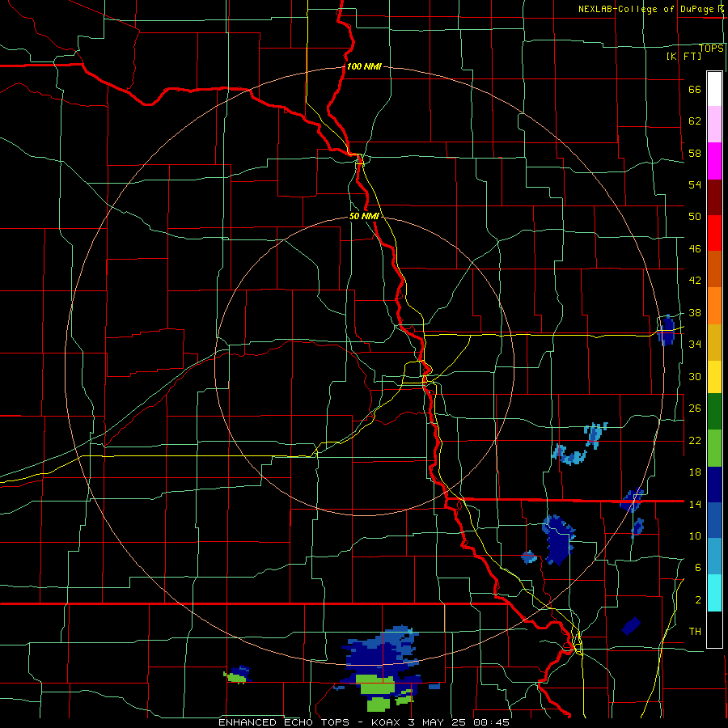The width and height of the screenshot is (728, 728).
Task: Click the medium blue legend swatch
Action: 714,520
